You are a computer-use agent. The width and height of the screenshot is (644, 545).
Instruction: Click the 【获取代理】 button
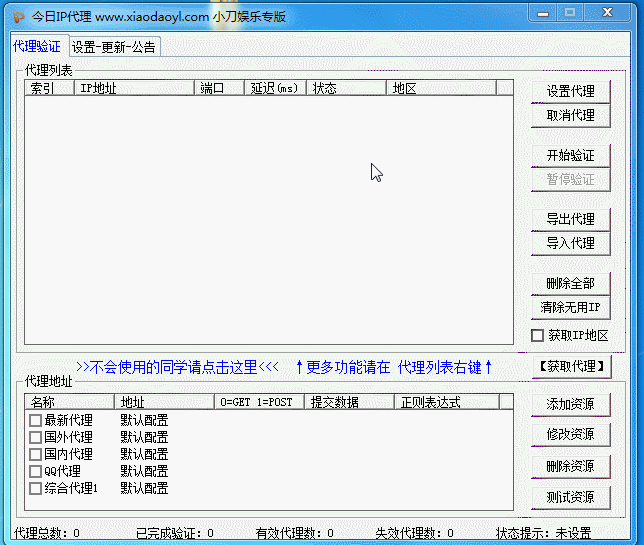[570, 367]
